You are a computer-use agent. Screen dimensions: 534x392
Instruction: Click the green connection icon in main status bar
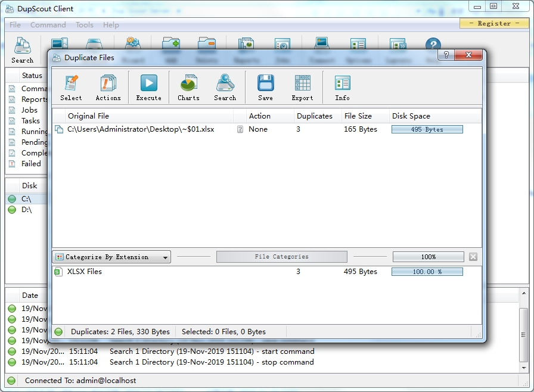pos(11,381)
